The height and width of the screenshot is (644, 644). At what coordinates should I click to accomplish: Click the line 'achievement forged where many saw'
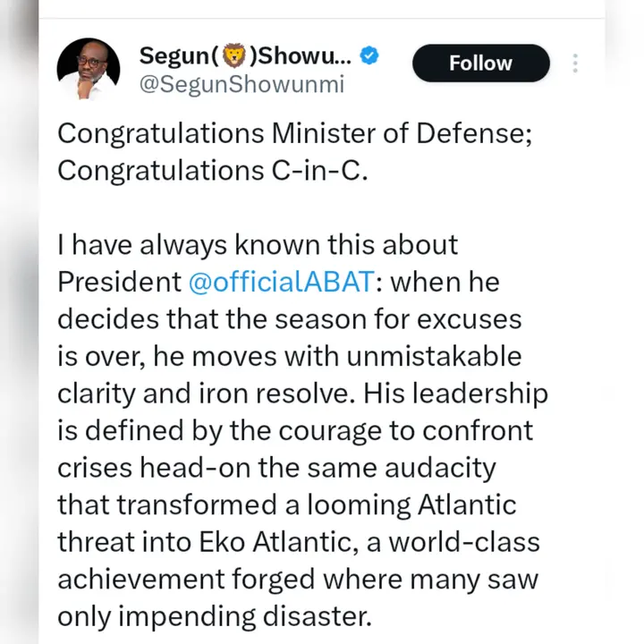tap(298, 580)
